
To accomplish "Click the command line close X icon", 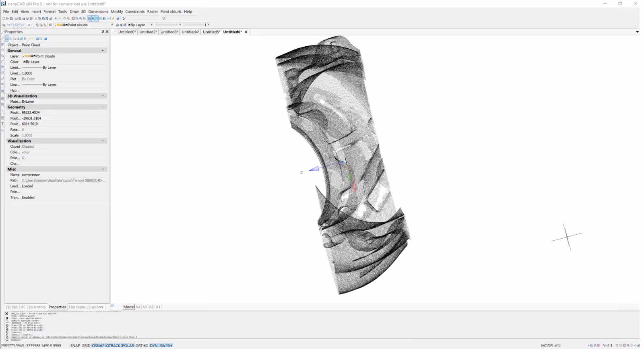I will coord(6,314).
